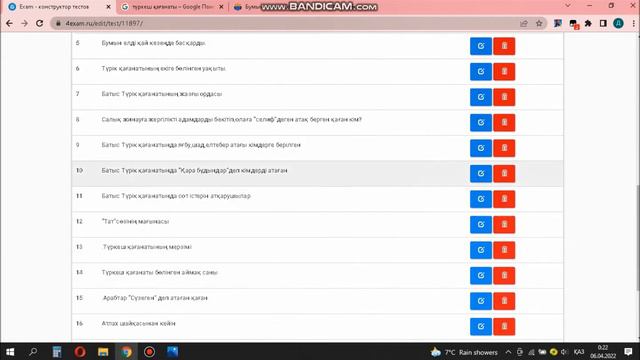Go forward with the browser forward arrow
Screen dimensions: 640x360
click(x=24, y=23)
